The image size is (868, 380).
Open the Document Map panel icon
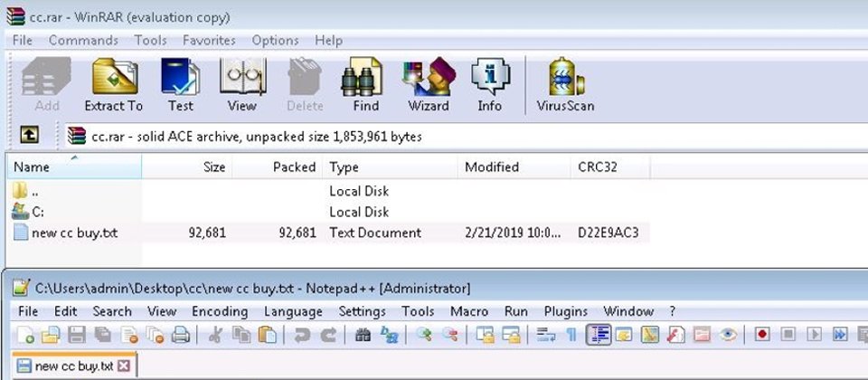650,335
